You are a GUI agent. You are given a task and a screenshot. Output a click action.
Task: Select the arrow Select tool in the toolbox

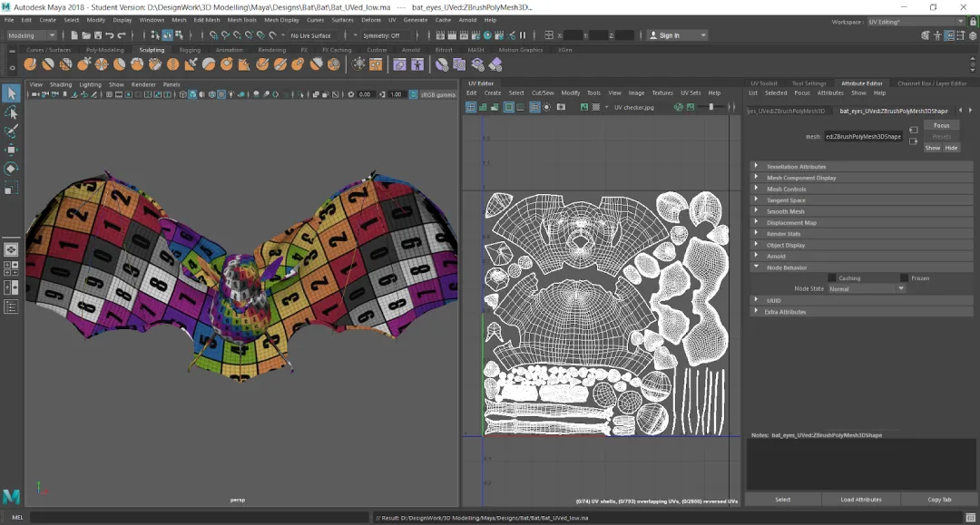(x=11, y=93)
